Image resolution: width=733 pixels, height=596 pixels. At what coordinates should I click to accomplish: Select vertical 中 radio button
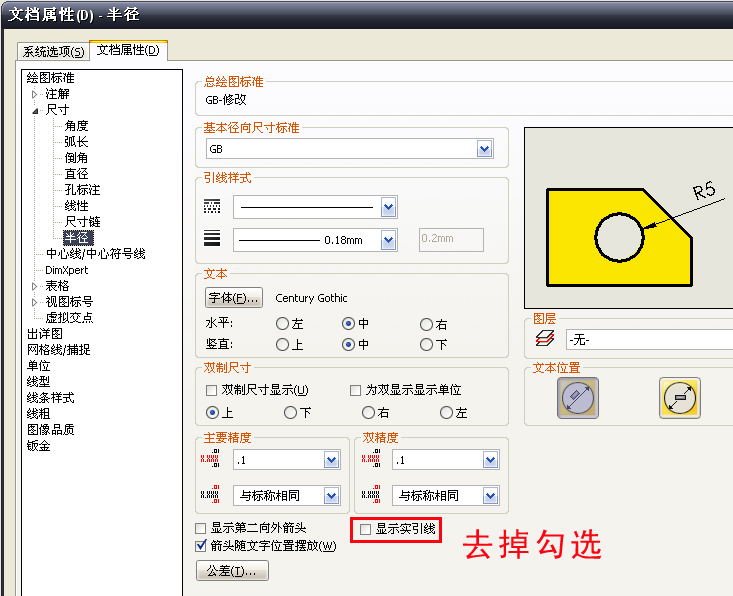[x=348, y=345]
